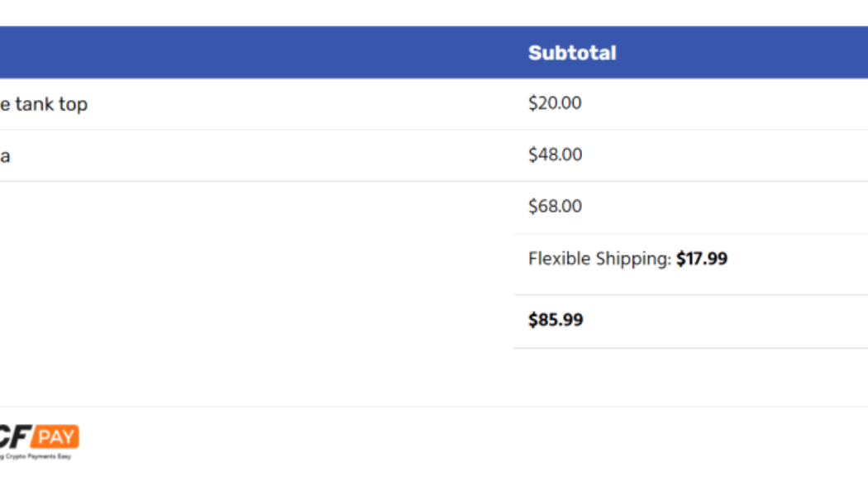868x496 pixels.
Task: Click the orange PAY badge in the logo
Action: point(57,436)
